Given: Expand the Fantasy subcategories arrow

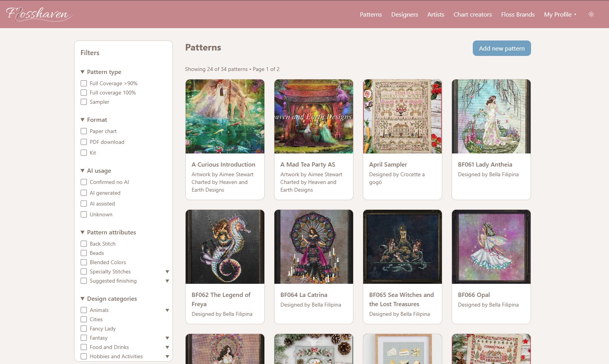Looking at the screenshot, I should click(167, 338).
